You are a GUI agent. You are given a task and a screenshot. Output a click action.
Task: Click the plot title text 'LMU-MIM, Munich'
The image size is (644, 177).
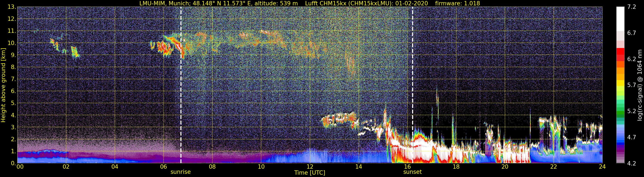pos(165,3)
